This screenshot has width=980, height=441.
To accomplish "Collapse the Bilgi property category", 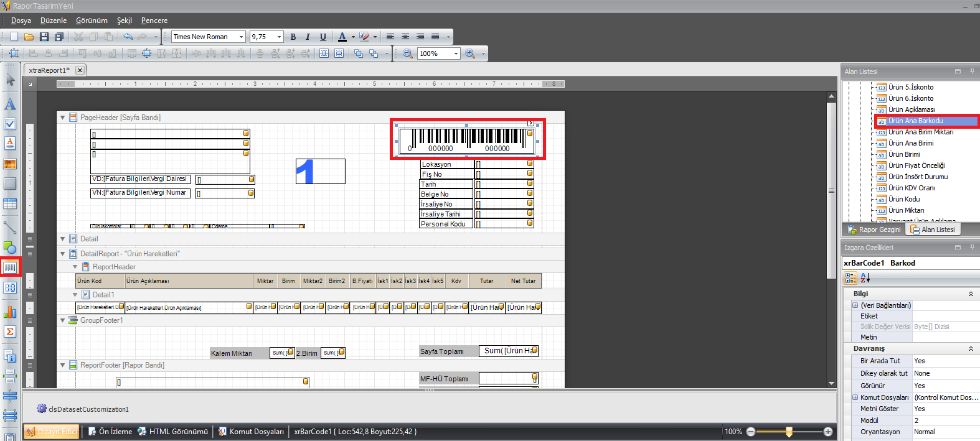I will [x=971, y=294].
